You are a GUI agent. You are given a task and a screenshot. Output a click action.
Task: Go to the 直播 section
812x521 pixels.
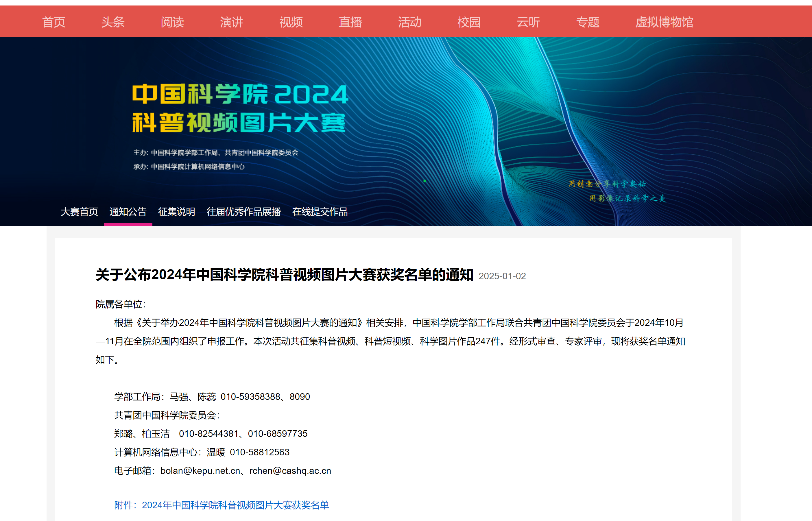click(x=350, y=22)
